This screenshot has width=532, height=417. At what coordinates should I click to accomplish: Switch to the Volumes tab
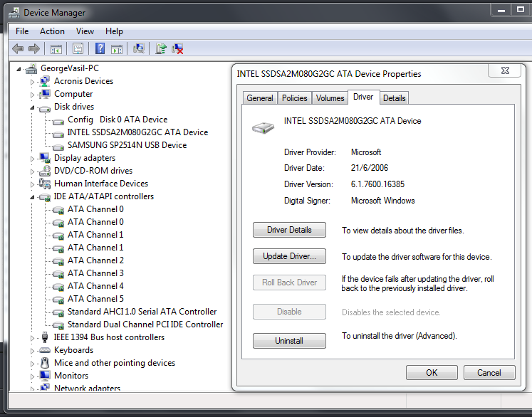click(330, 98)
